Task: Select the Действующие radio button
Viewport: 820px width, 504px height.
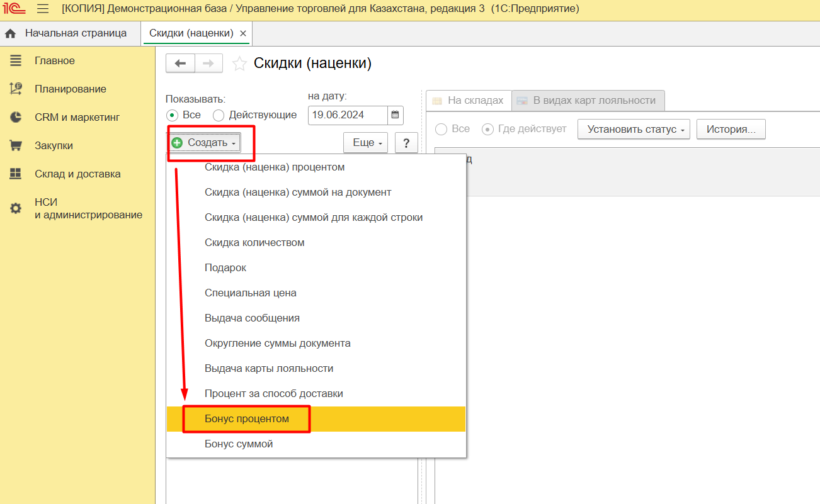Action: (x=219, y=115)
